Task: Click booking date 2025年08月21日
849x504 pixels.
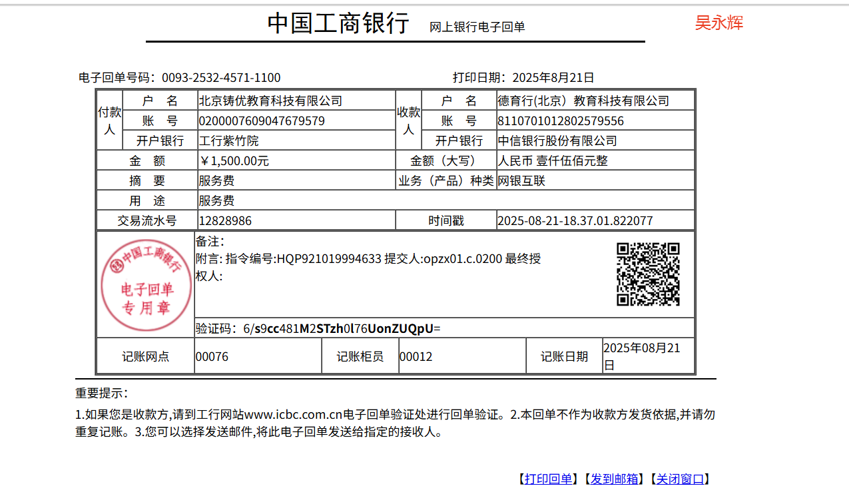Action: click(642, 357)
